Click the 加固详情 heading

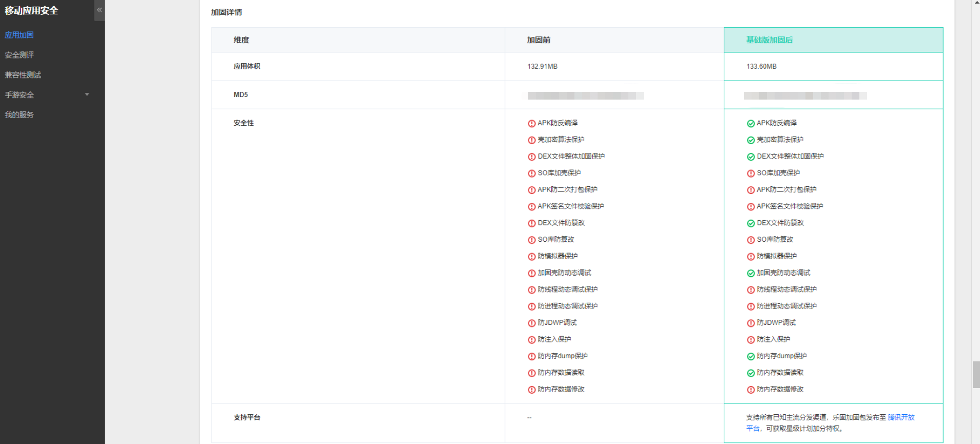226,12
